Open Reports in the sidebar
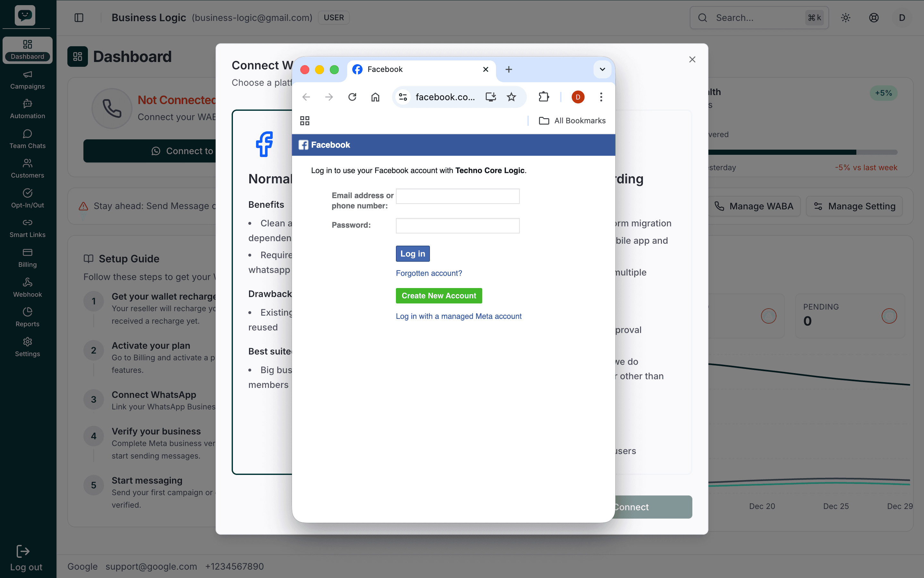Image resolution: width=924 pixels, height=578 pixels. [x=28, y=317]
